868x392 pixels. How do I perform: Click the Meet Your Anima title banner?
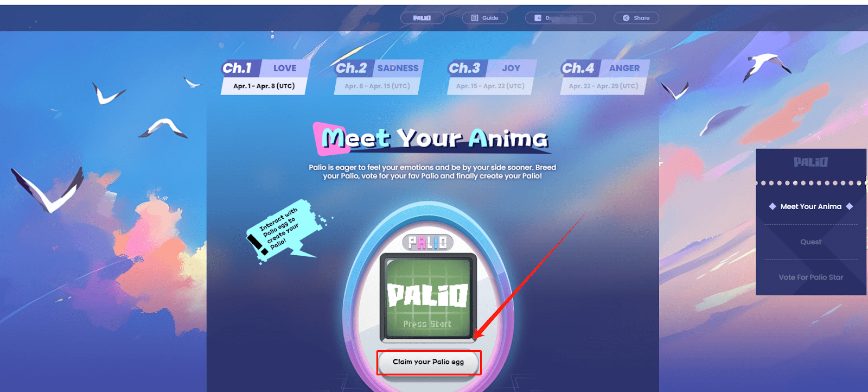click(x=432, y=138)
